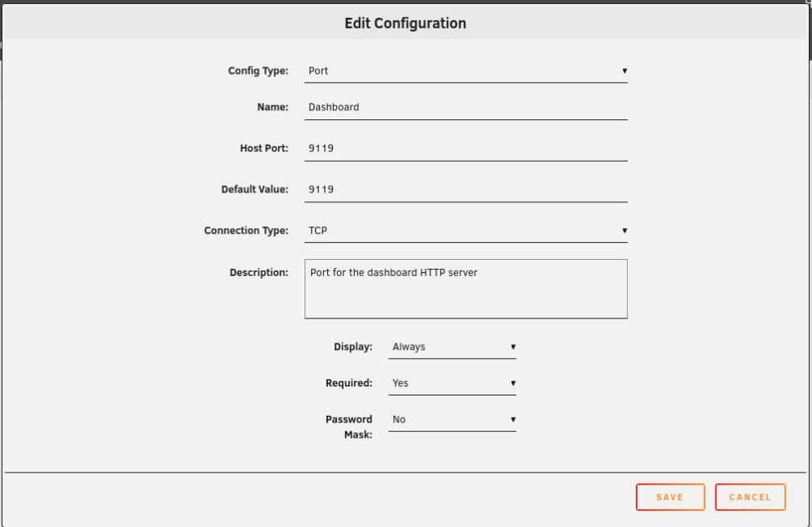Open the Required dropdown
Image resolution: width=812 pixels, height=527 pixels.
pos(452,383)
